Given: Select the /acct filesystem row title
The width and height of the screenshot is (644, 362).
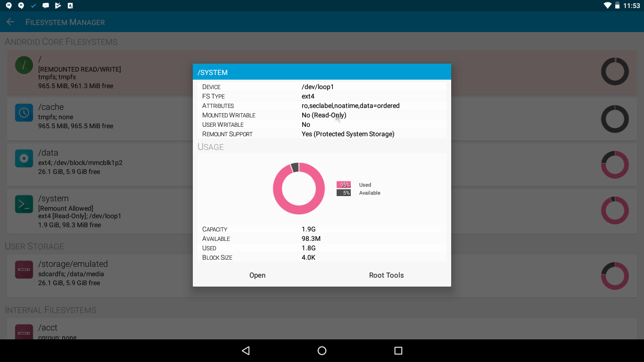Looking at the screenshot, I should tap(48, 328).
